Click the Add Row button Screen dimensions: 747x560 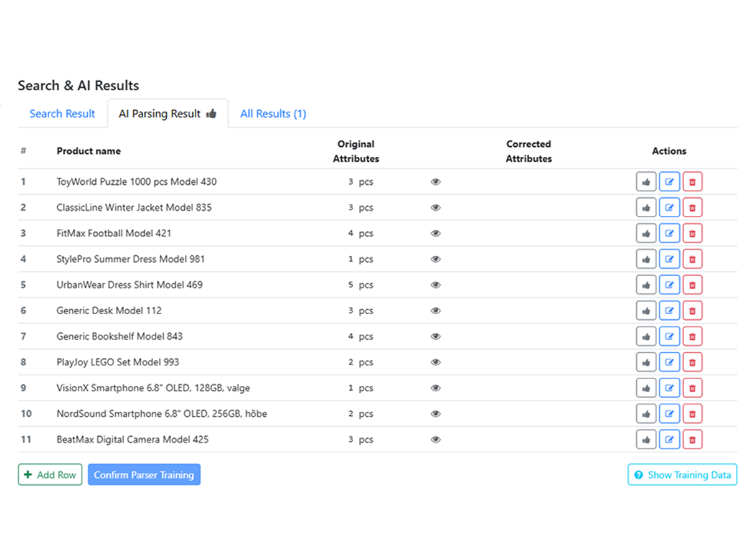50,475
